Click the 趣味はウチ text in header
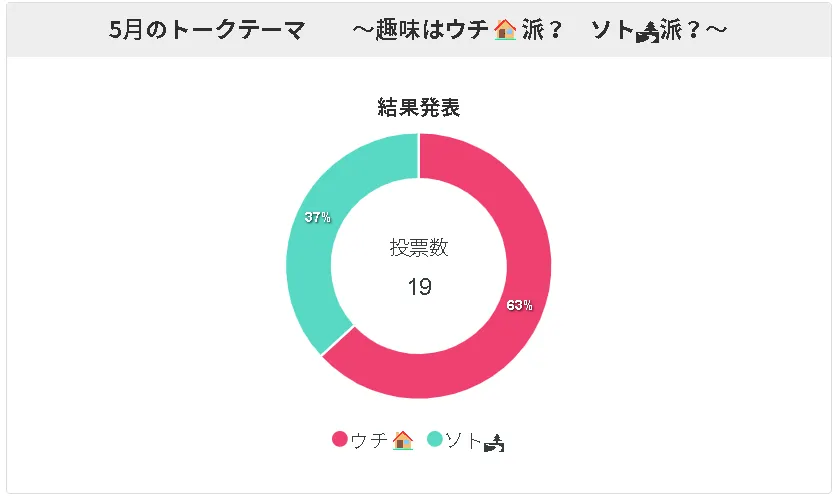 click(432, 29)
